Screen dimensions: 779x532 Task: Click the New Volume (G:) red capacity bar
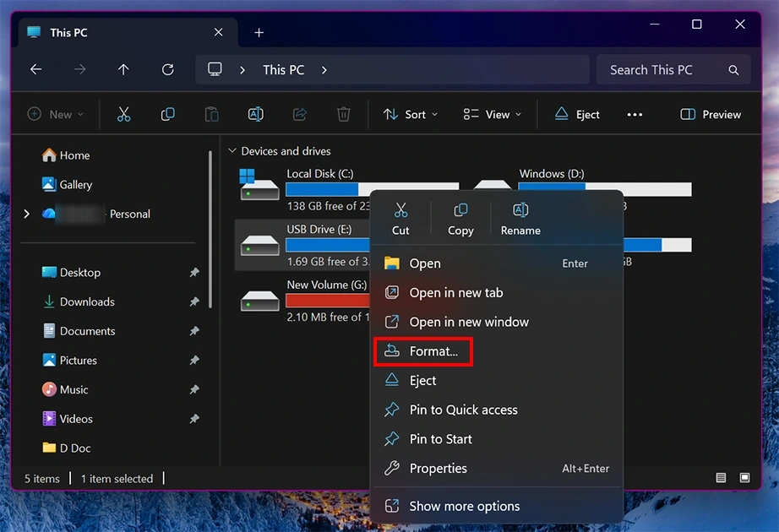(327, 300)
